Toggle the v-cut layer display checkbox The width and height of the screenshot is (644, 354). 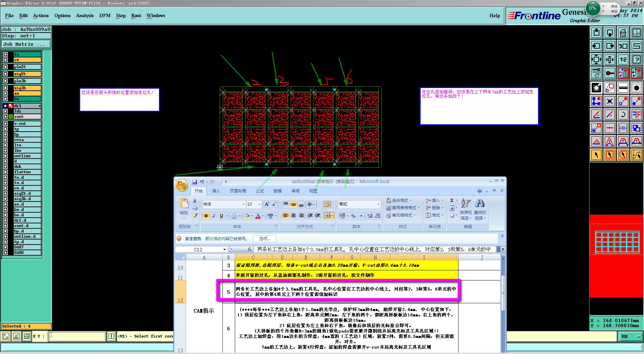(x=5, y=124)
